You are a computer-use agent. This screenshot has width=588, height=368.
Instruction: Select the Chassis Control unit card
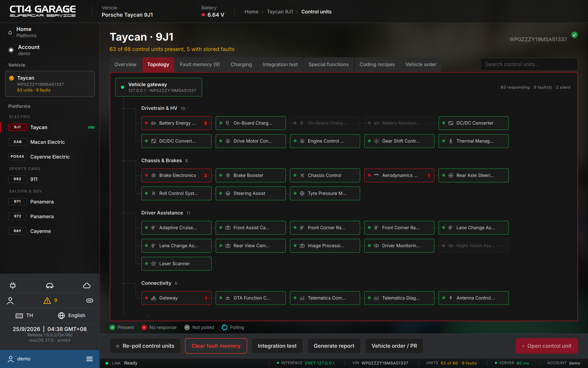click(325, 176)
